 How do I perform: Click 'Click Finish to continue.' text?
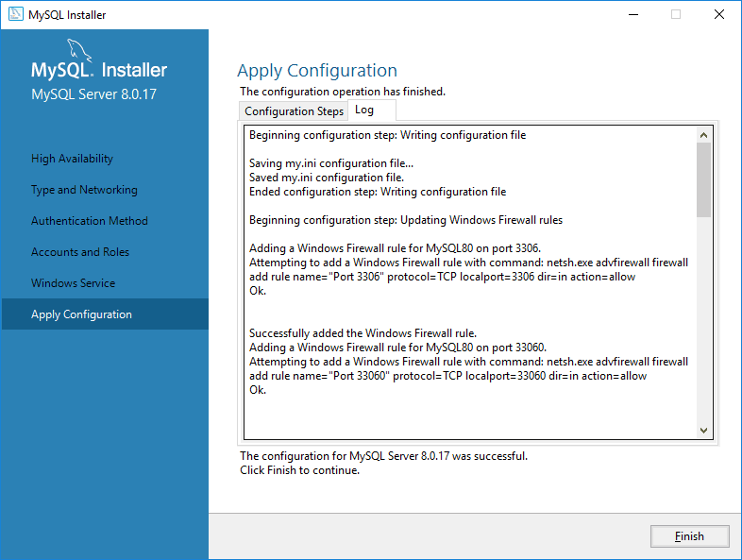point(299,470)
